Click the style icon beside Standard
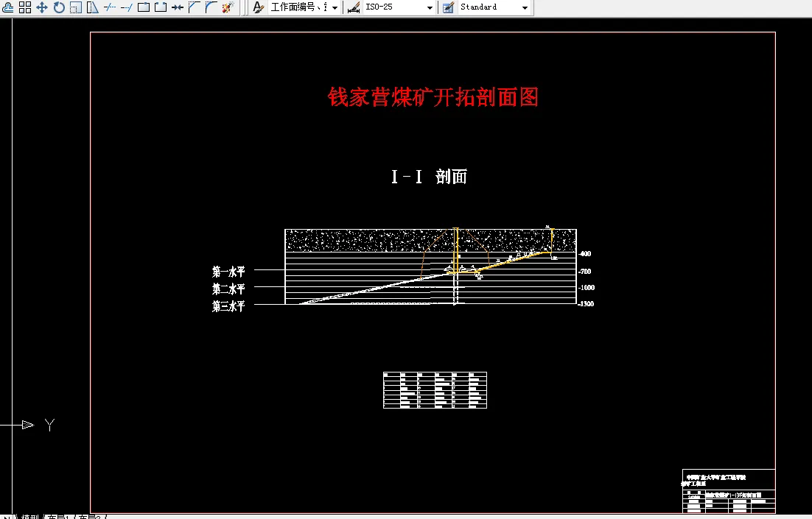Screen dimensions: 812x519 [447, 7]
